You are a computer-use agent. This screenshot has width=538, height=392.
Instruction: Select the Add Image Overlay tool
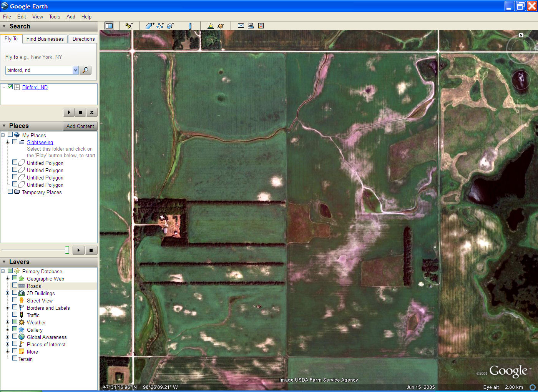click(170, 26)
